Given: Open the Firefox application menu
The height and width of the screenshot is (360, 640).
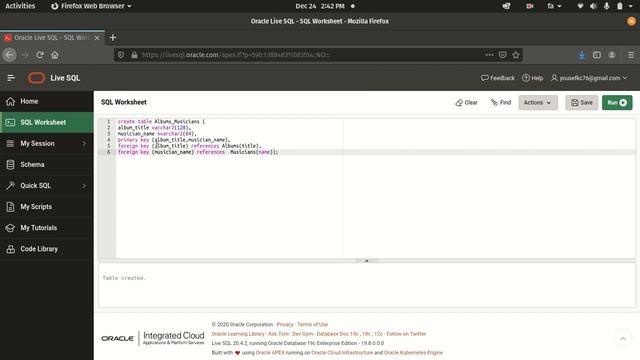Looking at the screenshot, I should pyautogui.click(x=631, y=55).
